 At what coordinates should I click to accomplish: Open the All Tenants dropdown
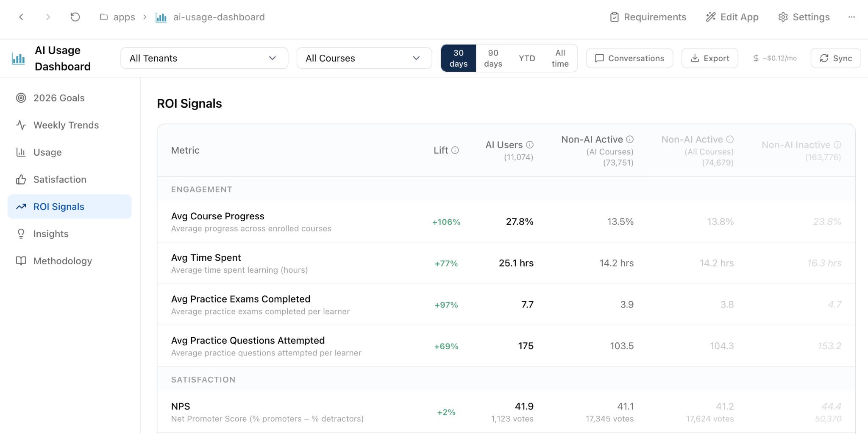tap(204, 58)
